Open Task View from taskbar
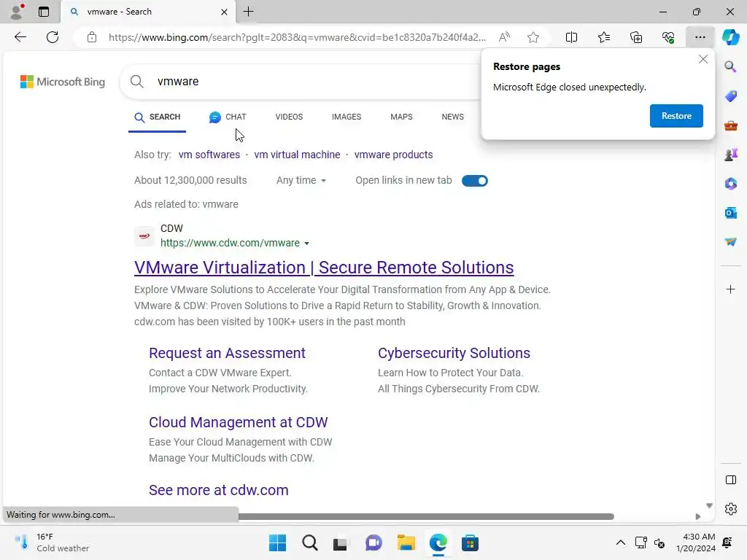Viewport: 747px width, 560px height. coord(340,542)
